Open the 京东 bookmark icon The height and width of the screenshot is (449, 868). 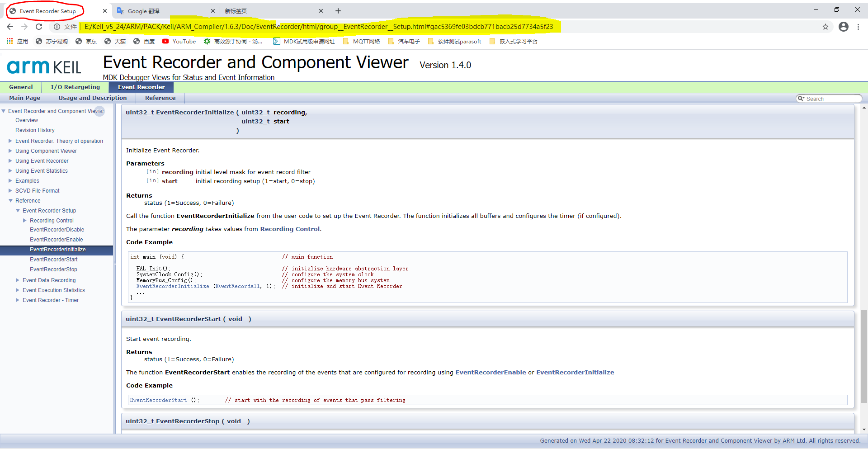click(79, 41)
